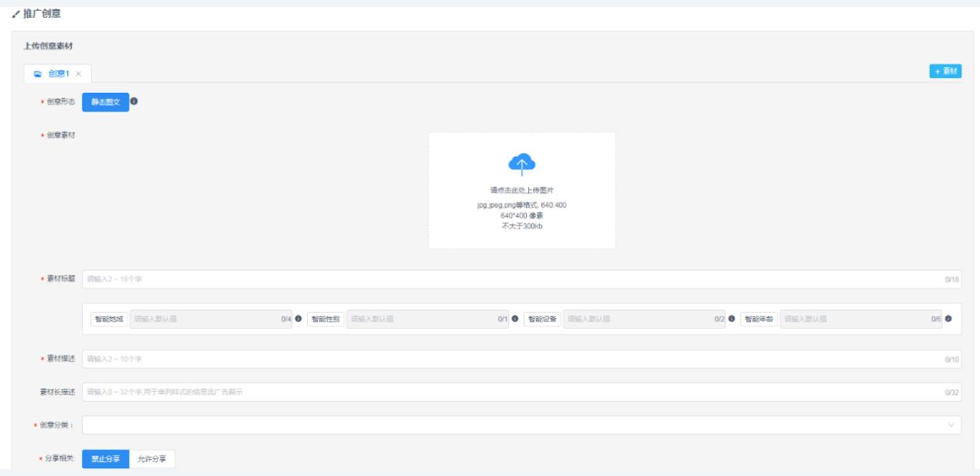
Task: Click the 上传创意素材 section title
Action: (48, 46)
